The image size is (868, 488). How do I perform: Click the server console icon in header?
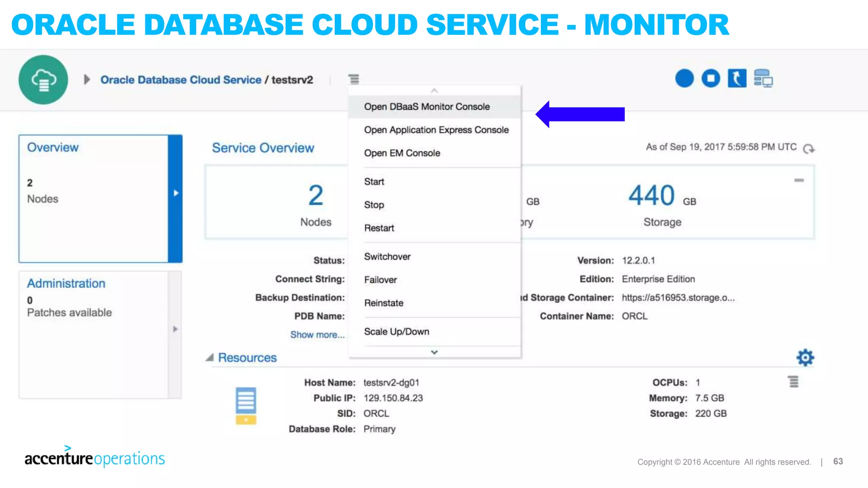coord(763,78)
